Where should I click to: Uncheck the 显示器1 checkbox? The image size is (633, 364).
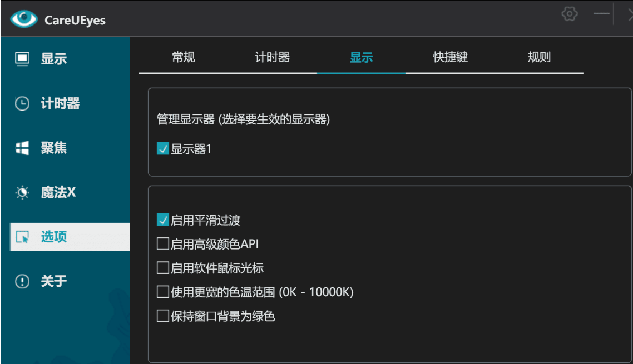coord(163,149)
